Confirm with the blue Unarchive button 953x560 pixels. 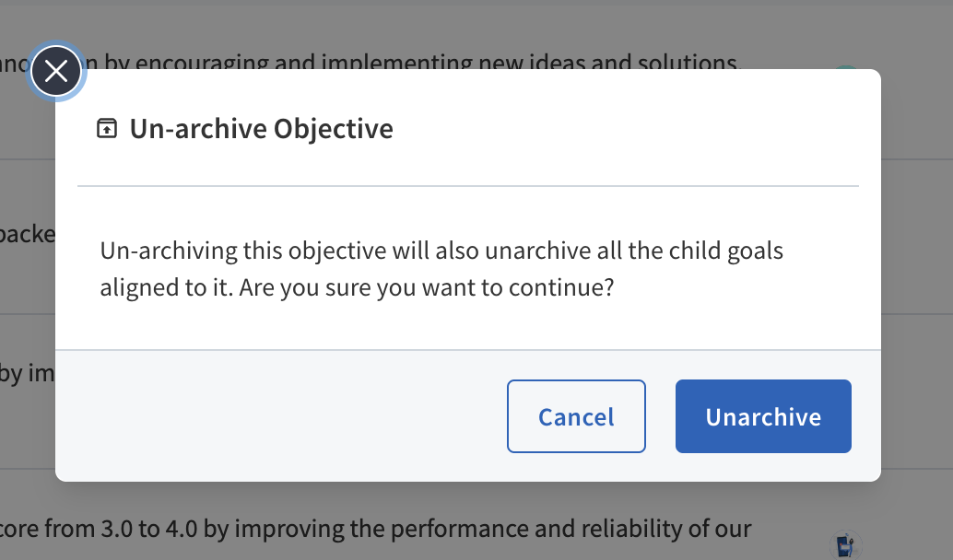click(x=763, y=416)
